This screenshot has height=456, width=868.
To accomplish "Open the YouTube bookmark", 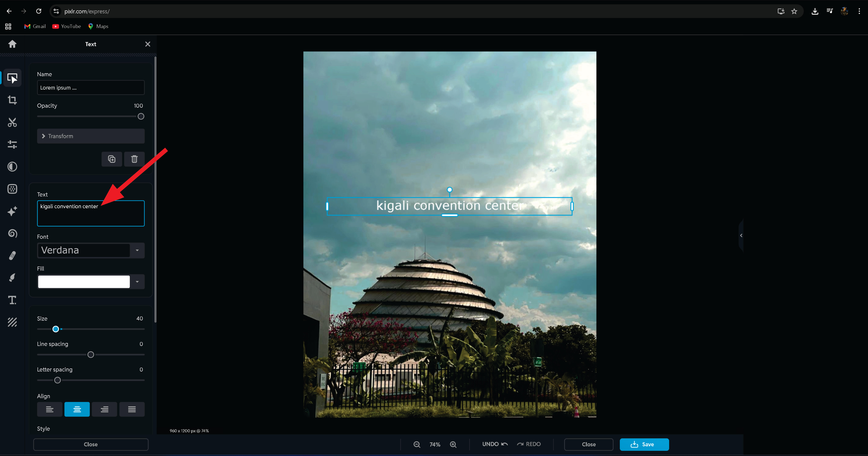I will [67, 26].
